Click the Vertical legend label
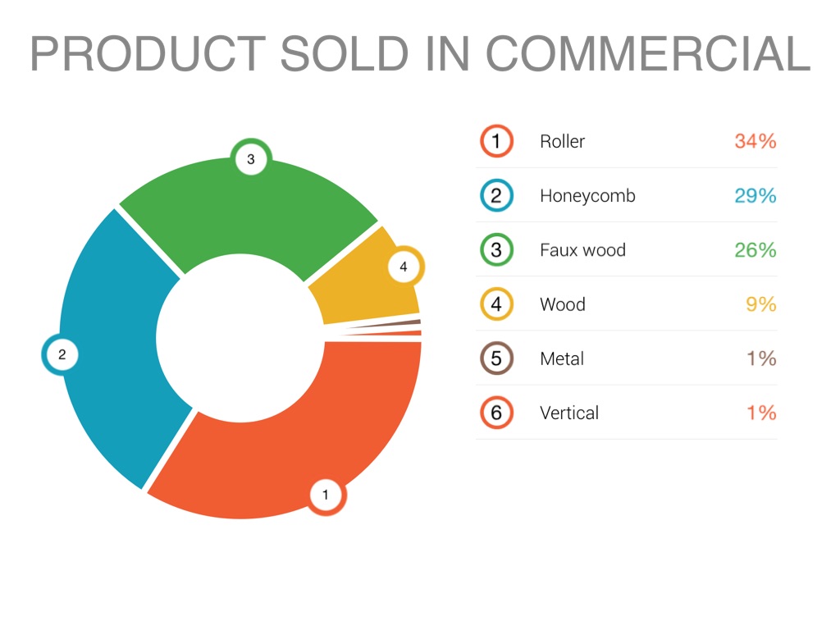The image size is (840, 630). tap(569, 413)
